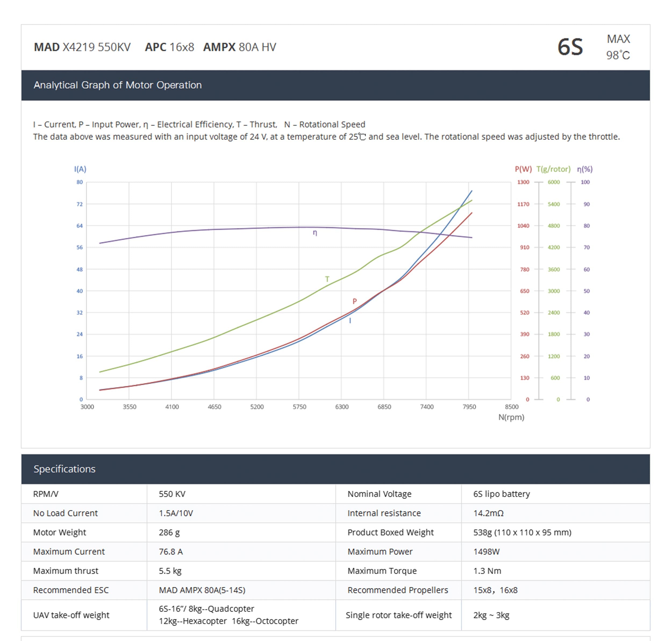
Task: Click the 'I(A)' current axis title
Action: [x=80, y=169]
